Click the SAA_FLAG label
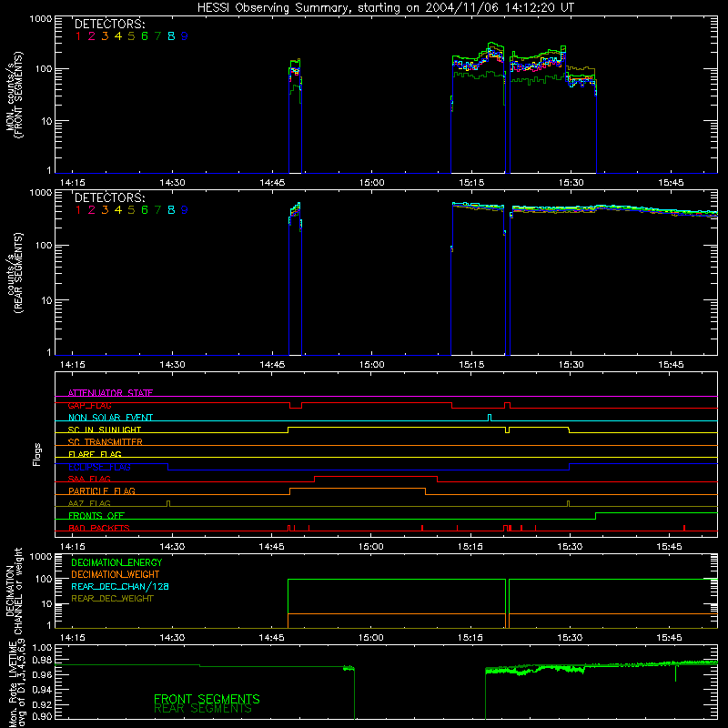The image size is (728, 728). click(x=89, y=479)
